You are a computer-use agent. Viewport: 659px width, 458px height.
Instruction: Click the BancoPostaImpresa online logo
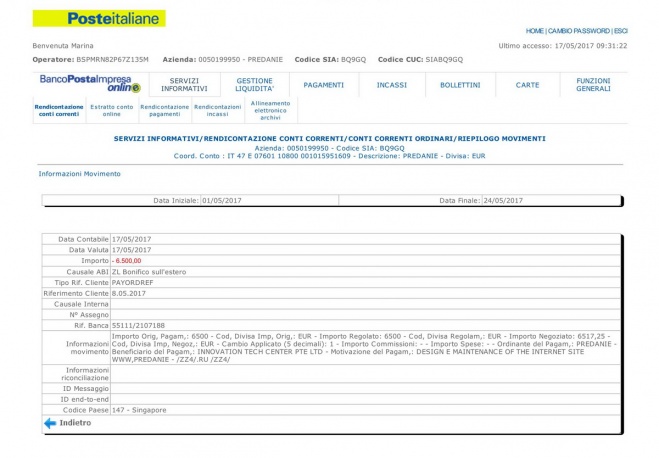pos(85,82)
